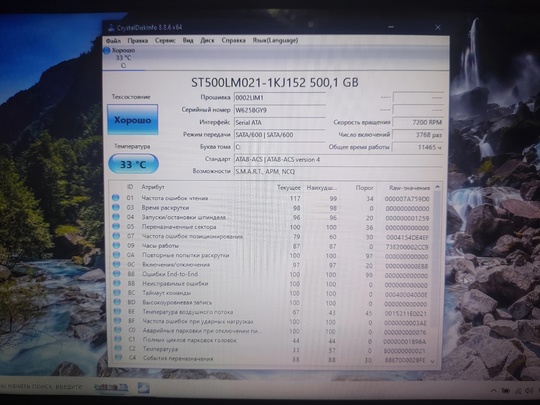Click status icon of Ошибки End-to-End row
Screen dimensions: 540x405
[x=117, y=274]
